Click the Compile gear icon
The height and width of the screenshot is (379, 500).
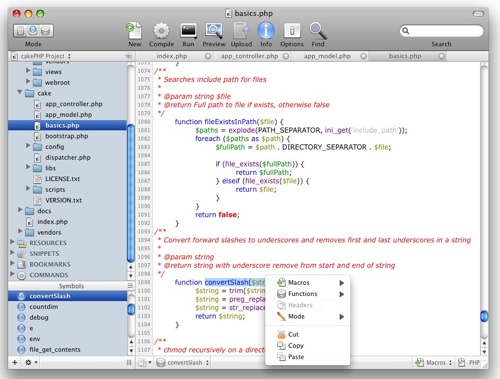click(x=161, y=31)
